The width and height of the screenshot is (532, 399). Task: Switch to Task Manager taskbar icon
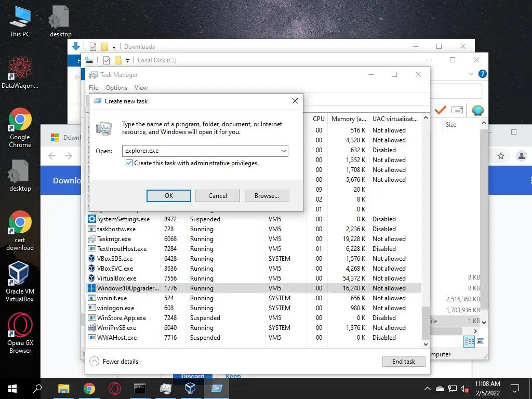click(165, 389)
